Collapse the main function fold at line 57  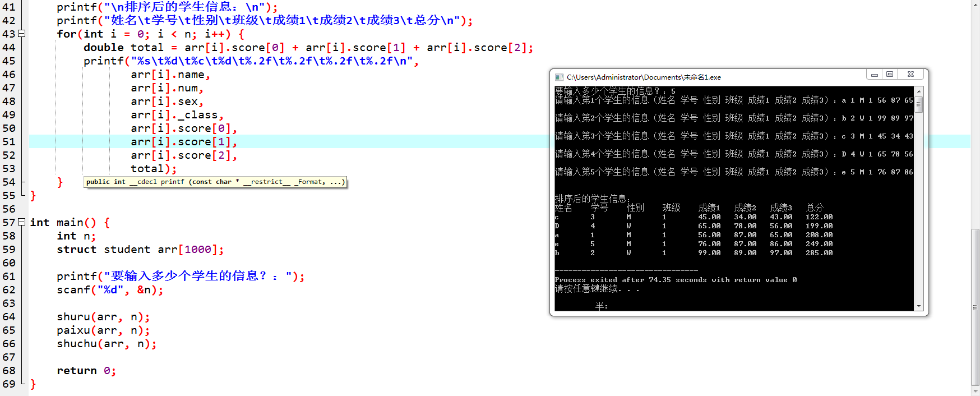click(22, 222)
